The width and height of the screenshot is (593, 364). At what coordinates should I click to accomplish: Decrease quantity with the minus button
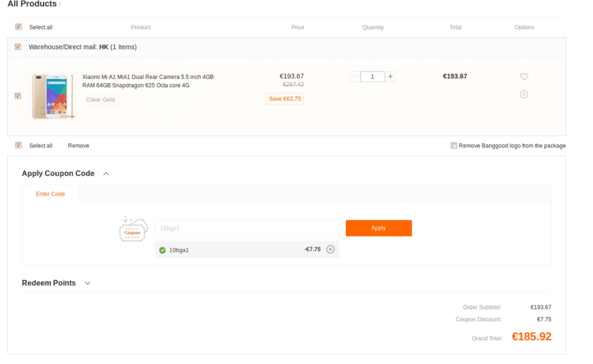pos(354,76)
